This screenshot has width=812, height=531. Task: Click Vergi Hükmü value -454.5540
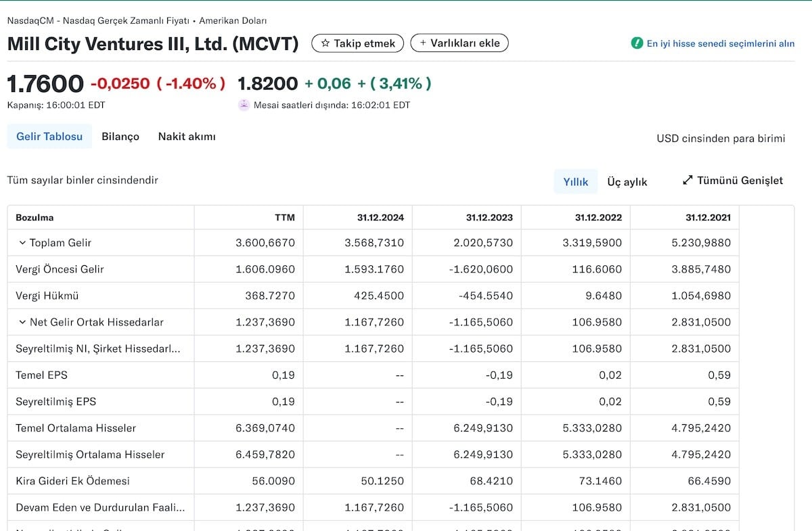tap(485, 296)
